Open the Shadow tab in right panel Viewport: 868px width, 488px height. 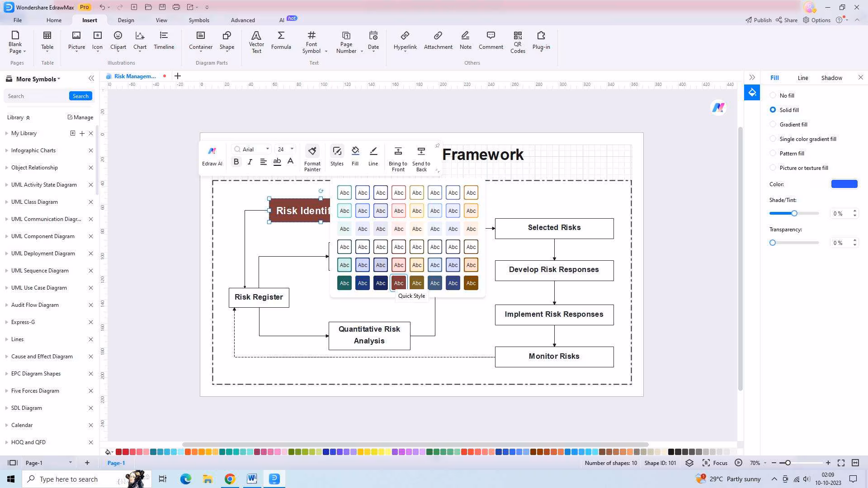tap(831, 78)
